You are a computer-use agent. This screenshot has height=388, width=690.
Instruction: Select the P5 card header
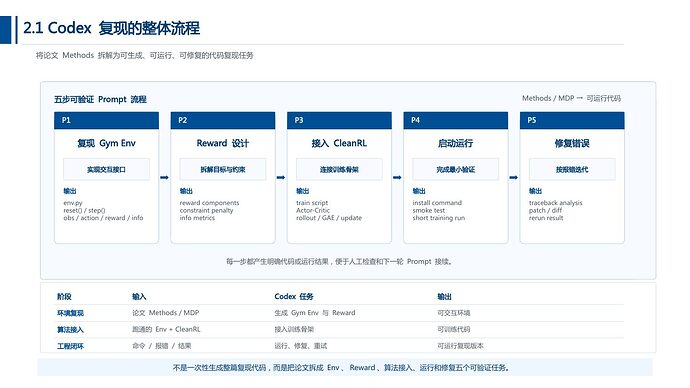[x=572, y=120]
